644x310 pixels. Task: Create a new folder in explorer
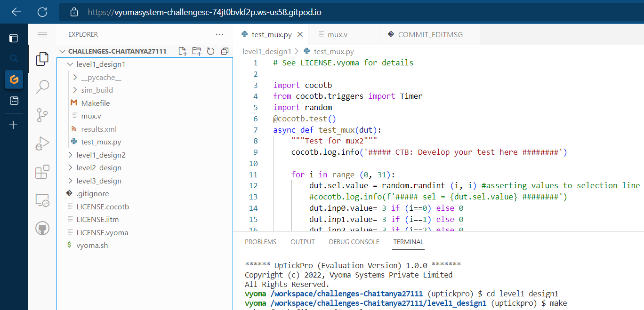point(196,51)
